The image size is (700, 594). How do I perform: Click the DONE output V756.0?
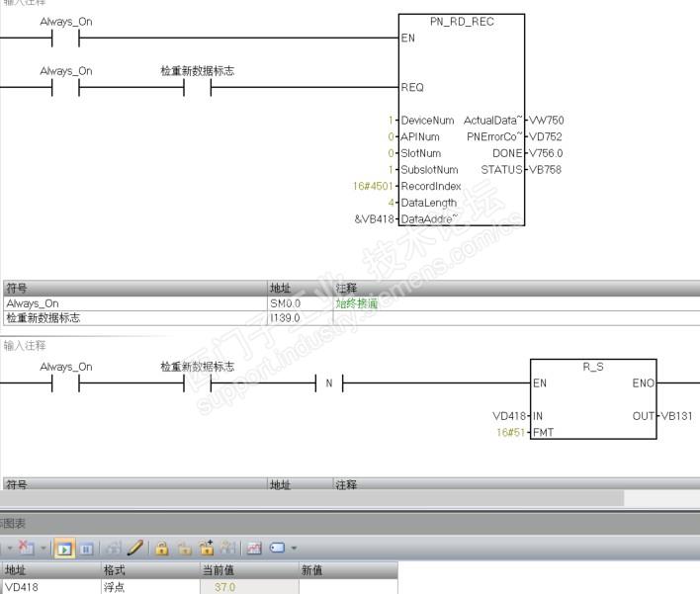546,153
